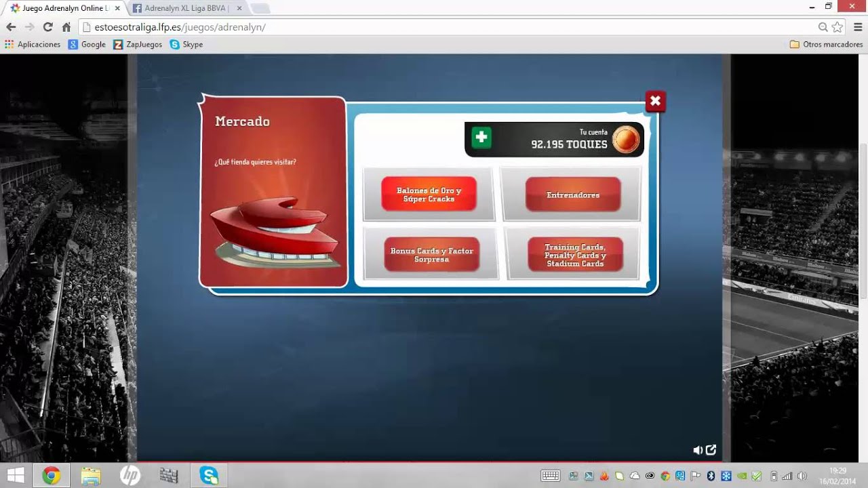868x488 pixels.
Task: Close the Adrenalyn XL Liga BBVA tab
Action: [239, 8]
